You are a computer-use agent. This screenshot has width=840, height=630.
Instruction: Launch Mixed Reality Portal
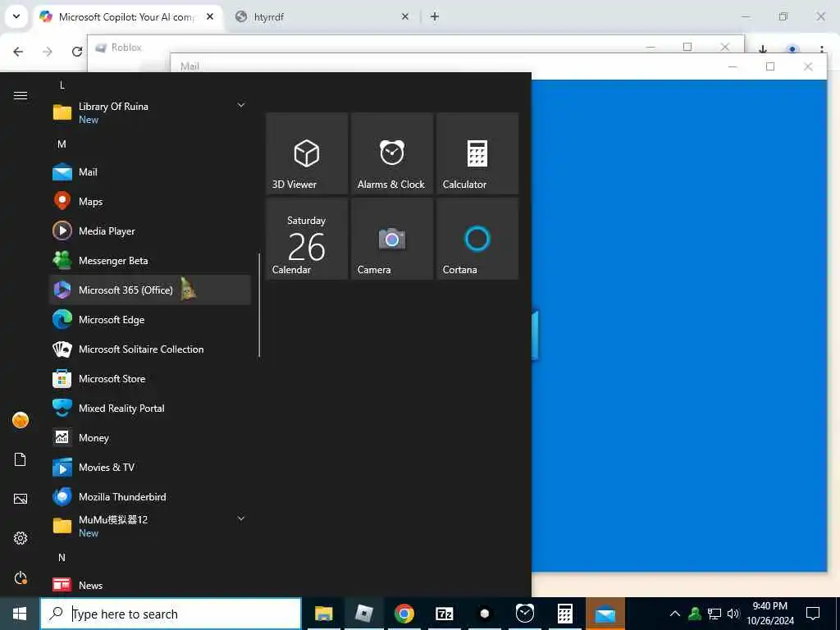(x=150, y=408)
